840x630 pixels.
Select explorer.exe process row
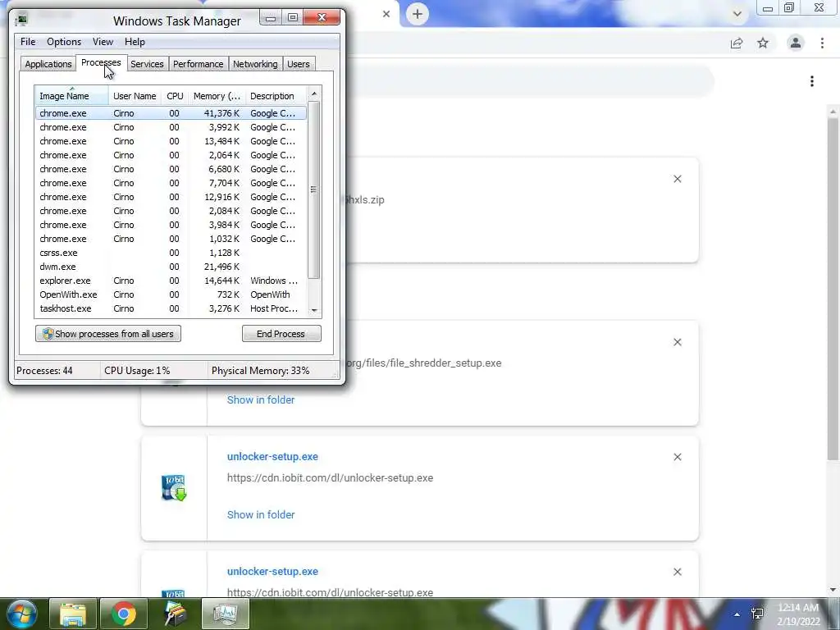[171, 281]
